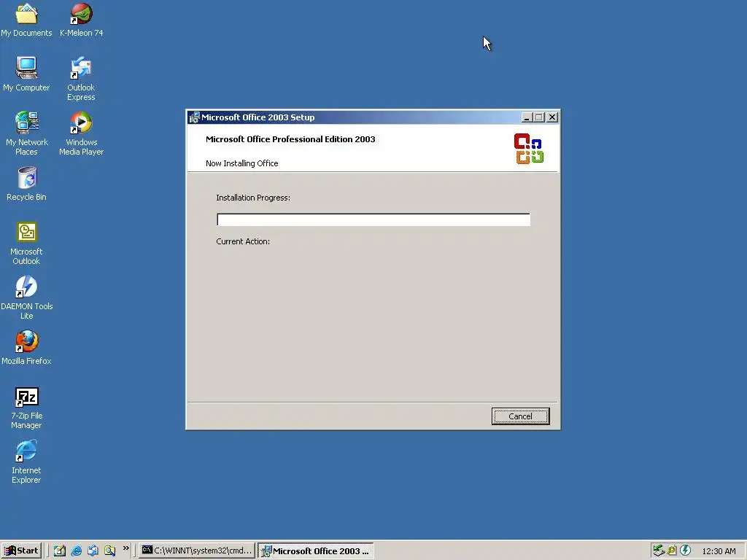747x560 pixels.
Task: Open the Start menu
Action: [x=21, y=551]
